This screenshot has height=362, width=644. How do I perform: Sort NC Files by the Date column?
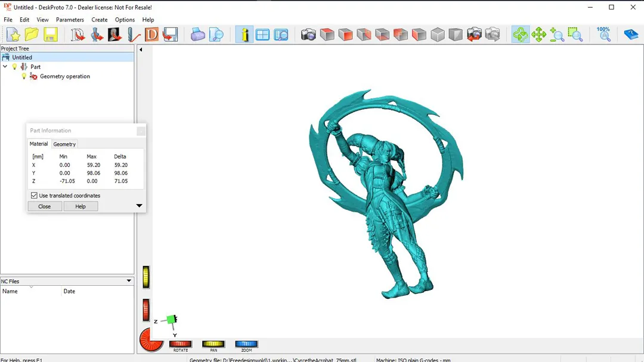(98, 291)
